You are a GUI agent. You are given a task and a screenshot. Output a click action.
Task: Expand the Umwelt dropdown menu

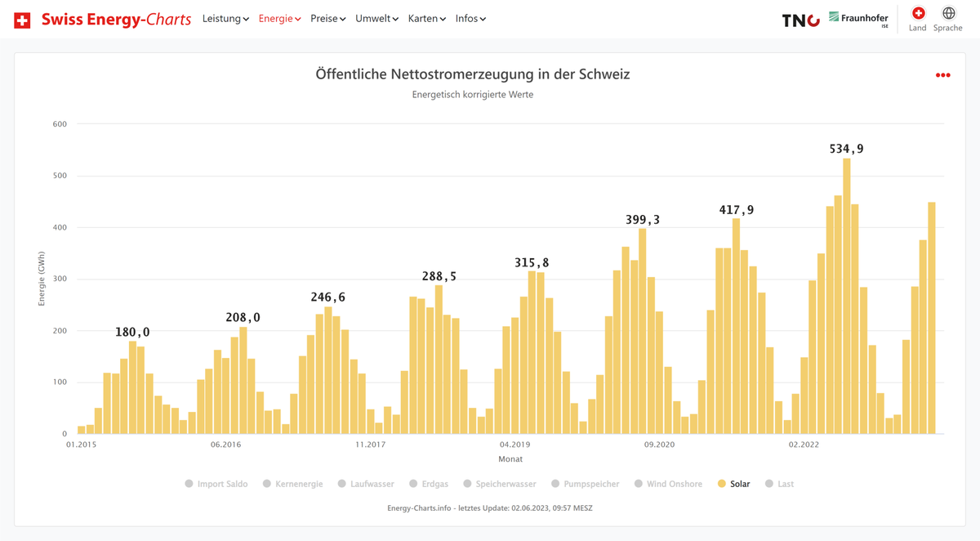[376, 18]
